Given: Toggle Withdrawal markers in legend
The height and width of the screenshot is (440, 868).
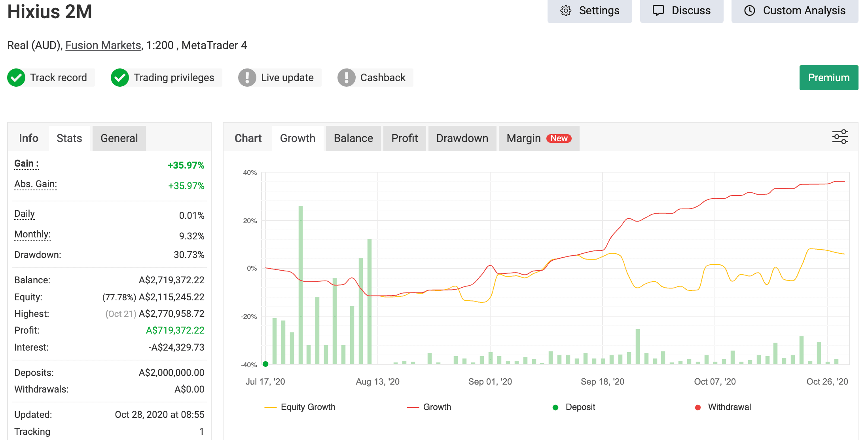Looking at the screenshot, I should click(x=723, y=407).
